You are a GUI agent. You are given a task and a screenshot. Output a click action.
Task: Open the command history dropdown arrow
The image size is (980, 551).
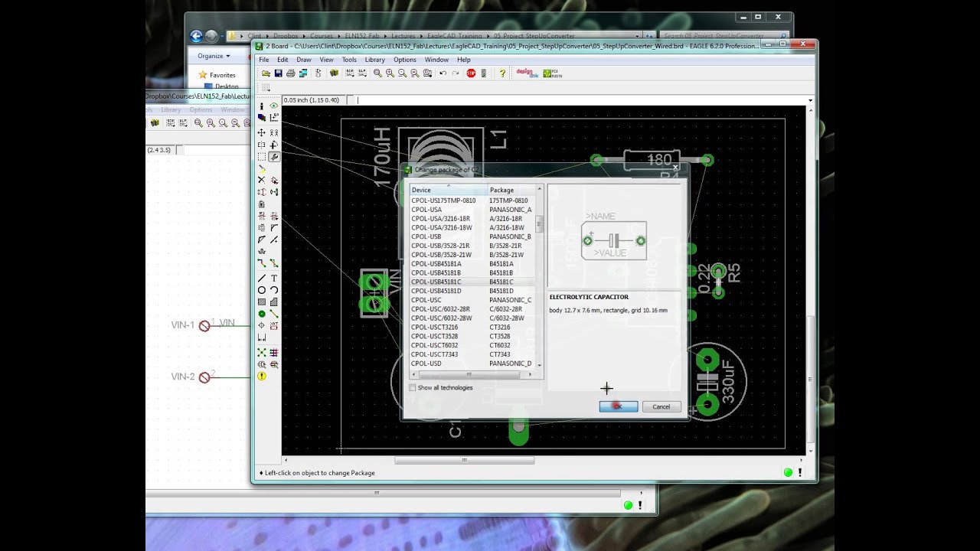click(810, 100)
